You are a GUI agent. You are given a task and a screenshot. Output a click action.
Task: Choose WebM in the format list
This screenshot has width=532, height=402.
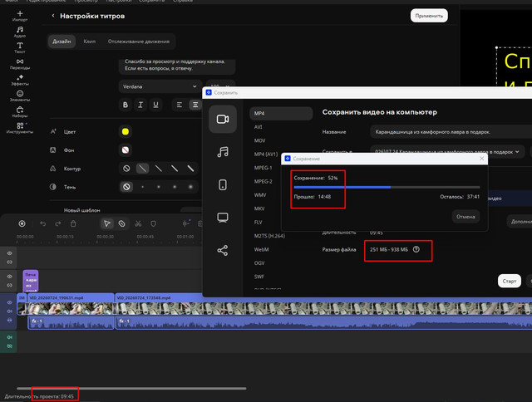[261, 249]
